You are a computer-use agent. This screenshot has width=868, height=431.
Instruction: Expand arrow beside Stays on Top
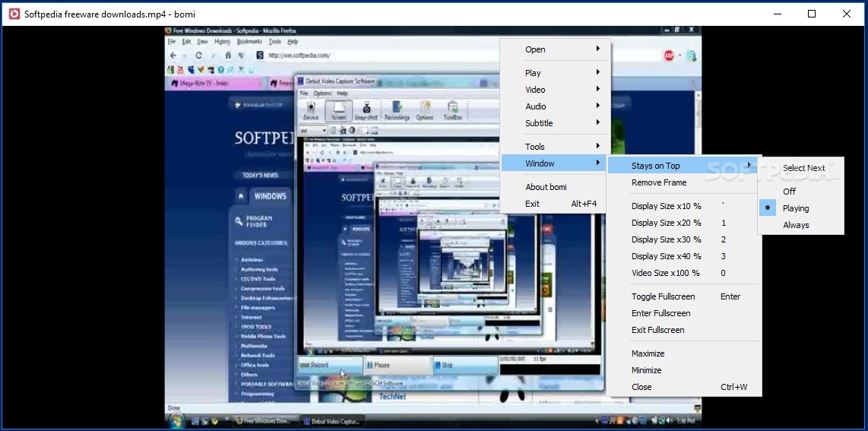coord(749,165)
